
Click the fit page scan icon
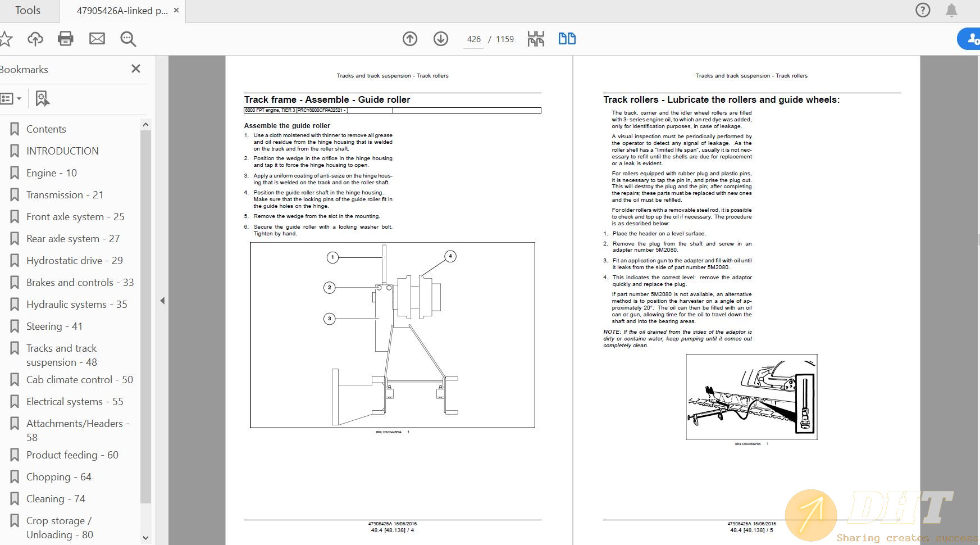click(536, 39)
